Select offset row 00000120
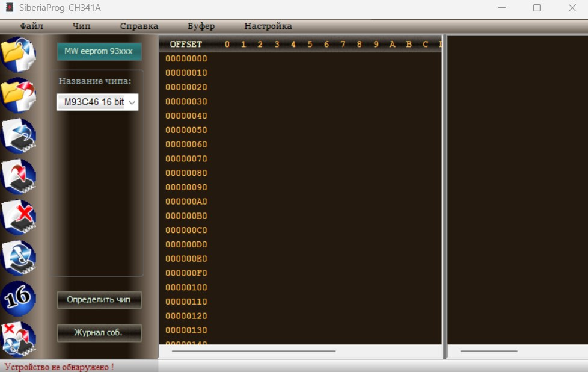This screenshot has height=372, width=588. tap(186, 315)
